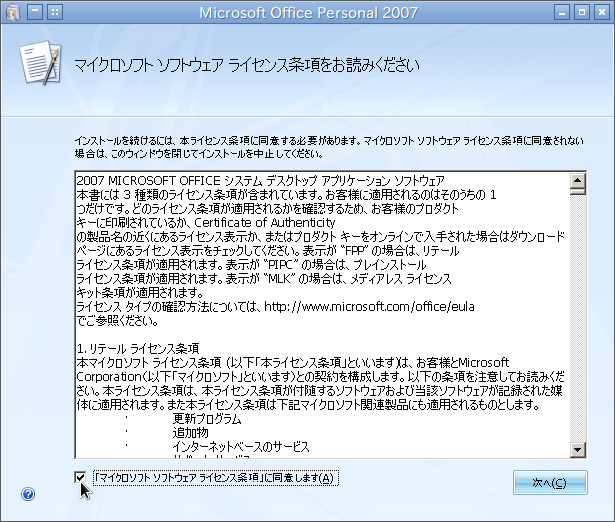Click the 'Microsoft Office Personal 2007' title text
Screen dimensions: 615x522
click(308, 13)
